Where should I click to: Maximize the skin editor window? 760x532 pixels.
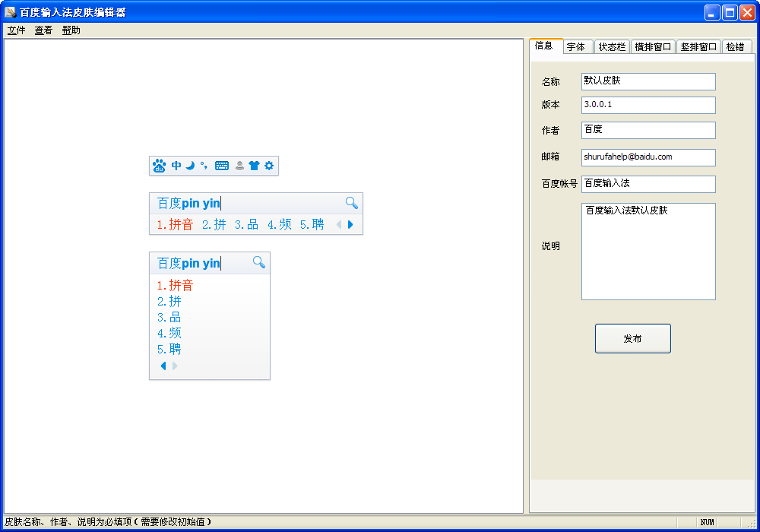730,12
